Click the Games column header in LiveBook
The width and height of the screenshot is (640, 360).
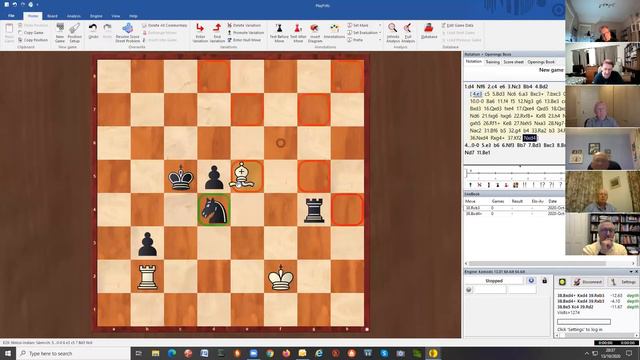(498, 201)
